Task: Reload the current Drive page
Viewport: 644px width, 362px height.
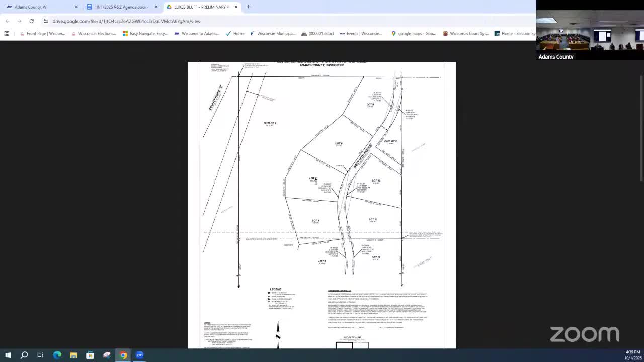Action: [31, 21]
